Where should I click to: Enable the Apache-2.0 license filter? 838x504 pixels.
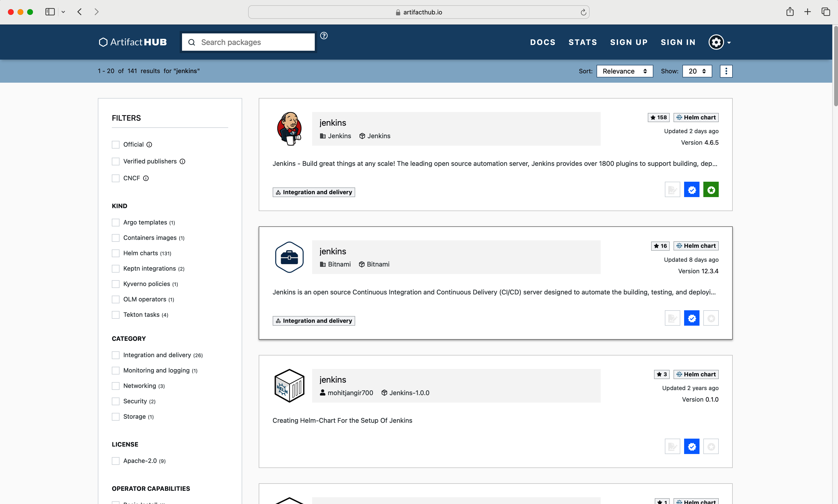tap(116, 460)
